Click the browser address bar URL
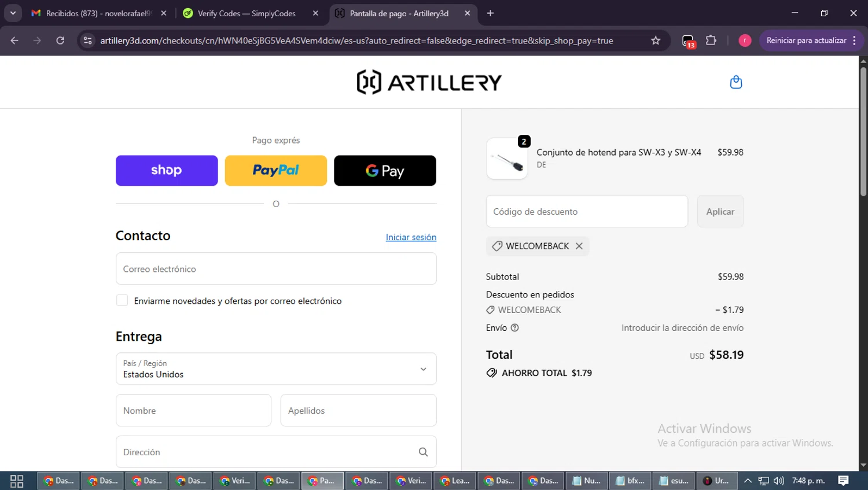Viewport: 868px width, 490px height. coord(356,40)
